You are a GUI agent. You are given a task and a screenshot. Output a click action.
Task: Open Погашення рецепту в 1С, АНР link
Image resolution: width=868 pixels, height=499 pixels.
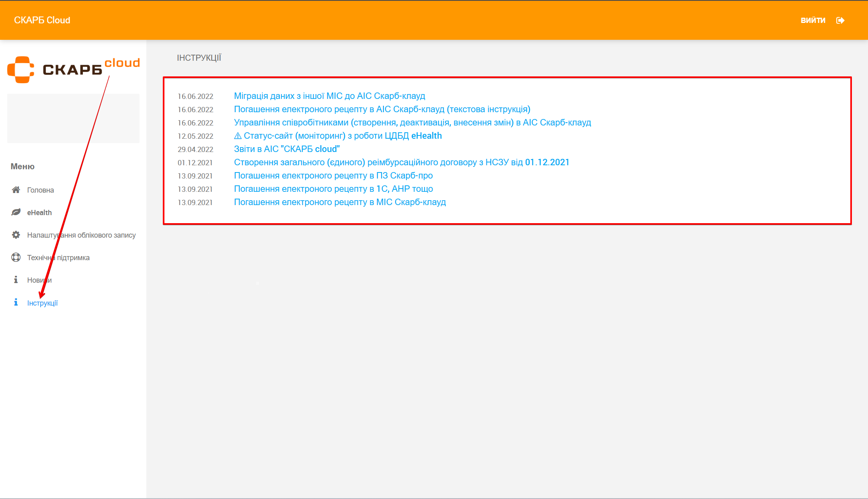333,189
